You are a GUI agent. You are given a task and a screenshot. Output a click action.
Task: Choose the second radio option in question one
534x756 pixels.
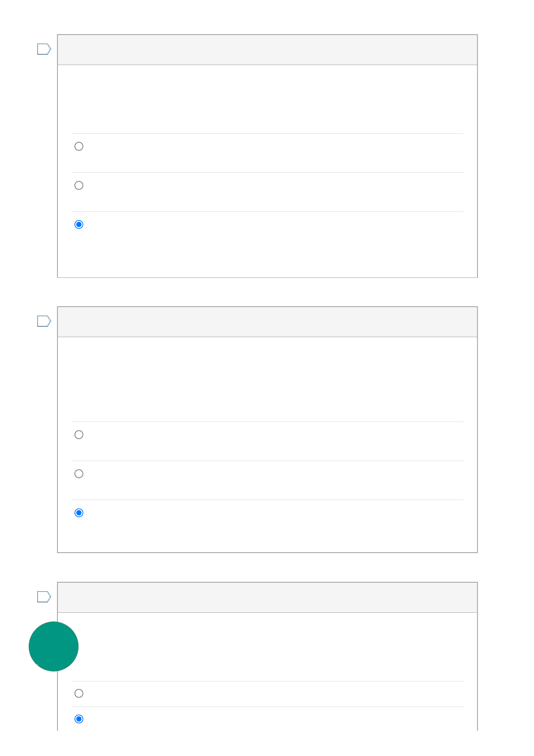tap(79, 185)
